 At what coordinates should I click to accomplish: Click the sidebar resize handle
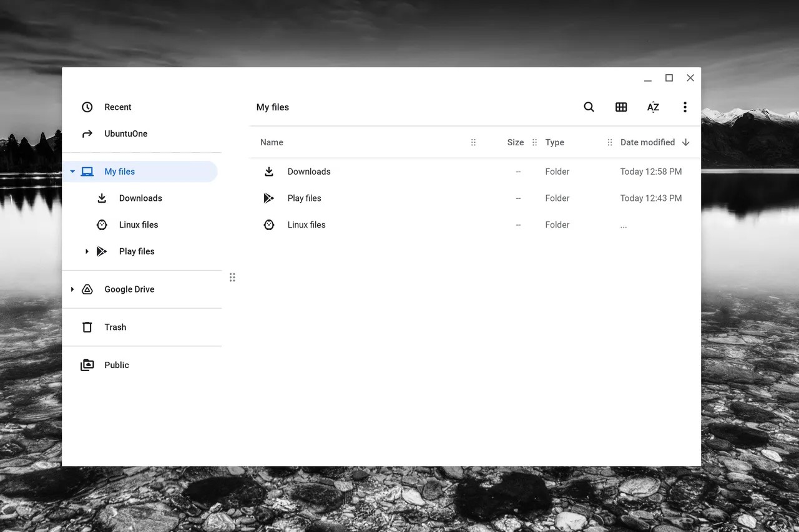(232, 278)
